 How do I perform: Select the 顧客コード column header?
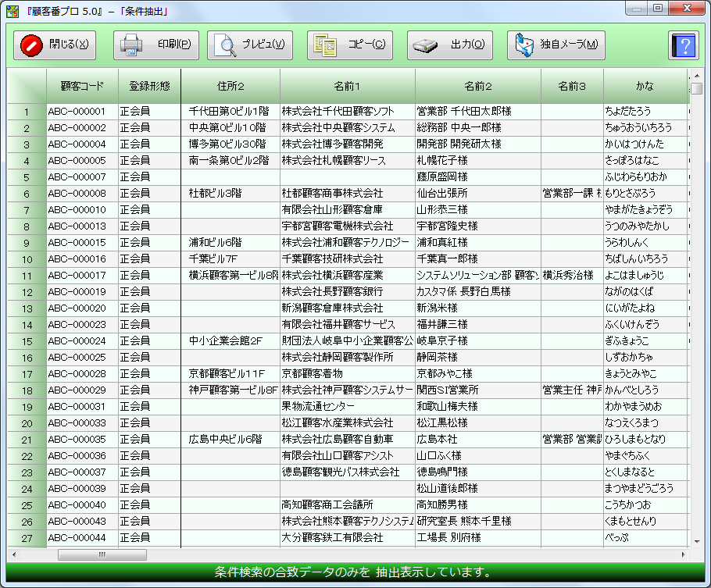point(82,86)
